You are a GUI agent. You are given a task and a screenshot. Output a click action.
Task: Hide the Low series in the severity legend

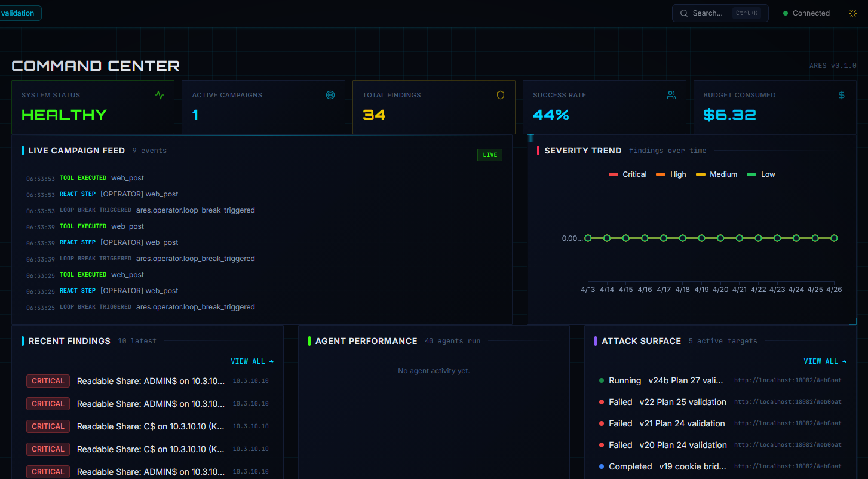pos(761,174)
